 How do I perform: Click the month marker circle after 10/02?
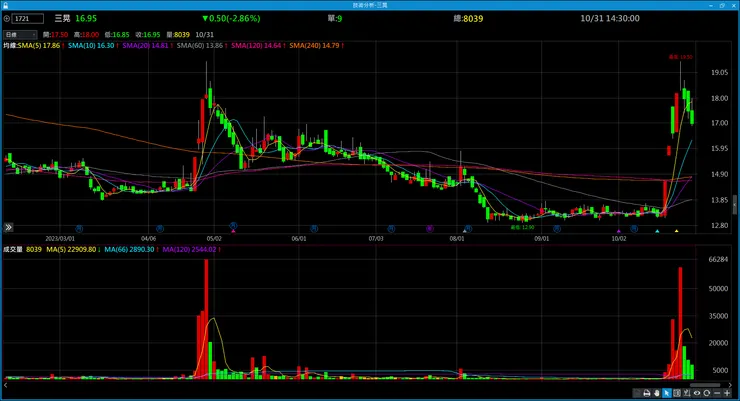tap(634, 229)
